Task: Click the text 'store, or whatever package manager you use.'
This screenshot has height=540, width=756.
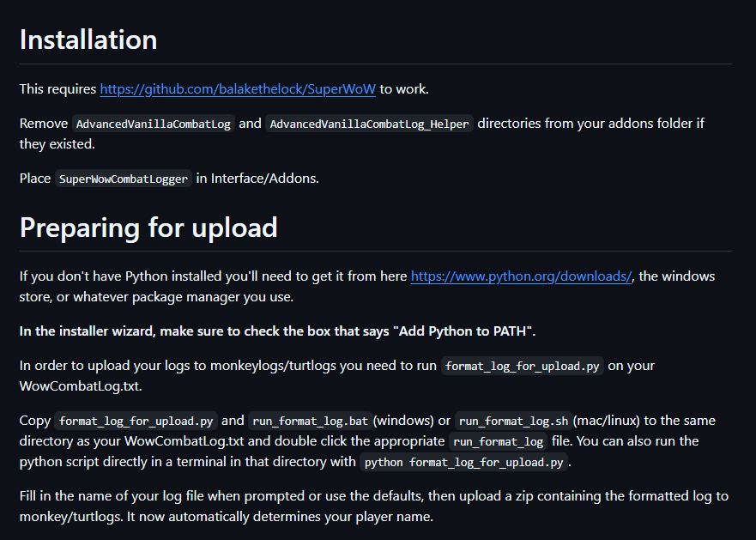Action: 156,297
